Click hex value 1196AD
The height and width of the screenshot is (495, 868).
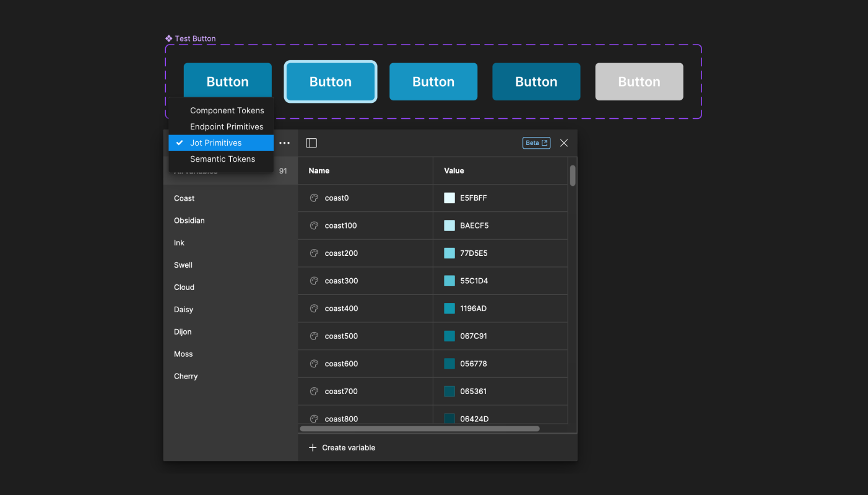point(474,309)
